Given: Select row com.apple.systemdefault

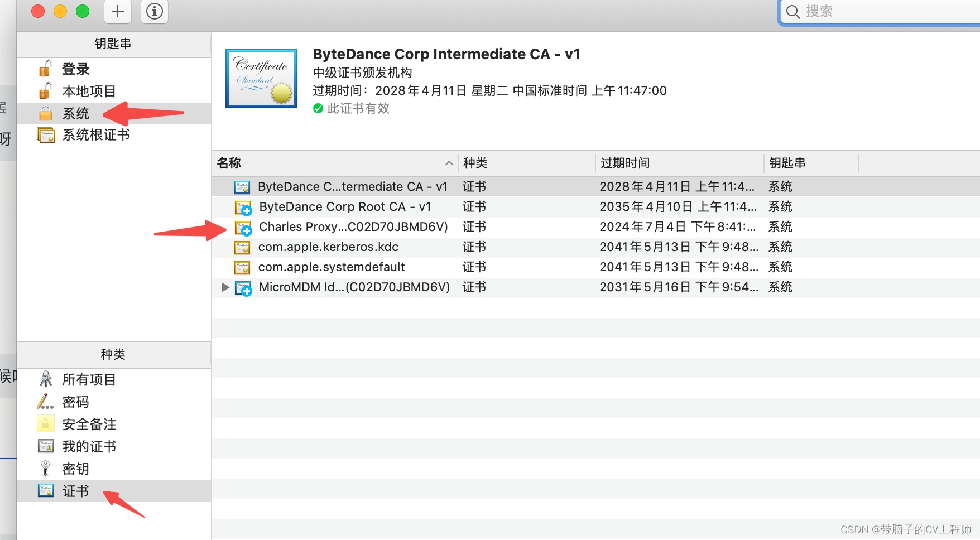Looking at the screenshot, I should 596,267.
